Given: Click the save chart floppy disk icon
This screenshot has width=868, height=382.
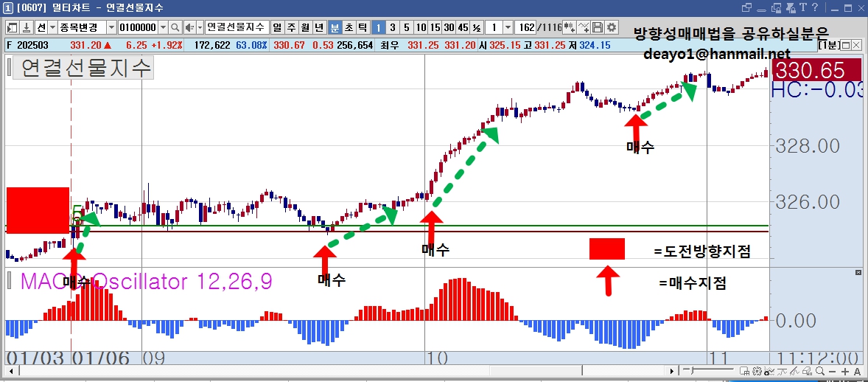Looking at the screenshot, I should (x=598, y=27).
